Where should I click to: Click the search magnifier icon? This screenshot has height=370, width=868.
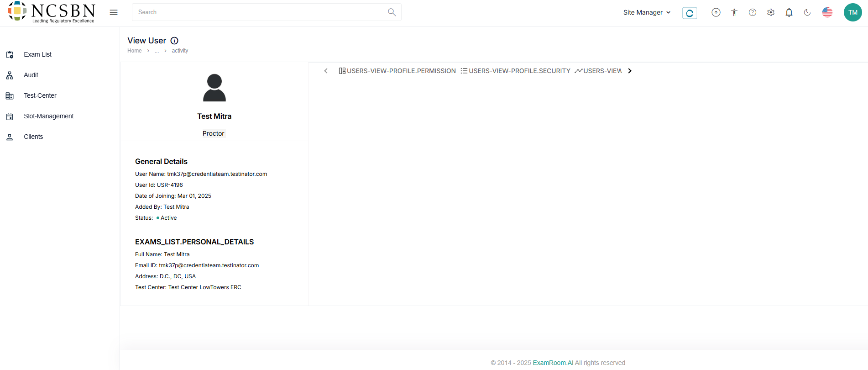tap(392, 12)
